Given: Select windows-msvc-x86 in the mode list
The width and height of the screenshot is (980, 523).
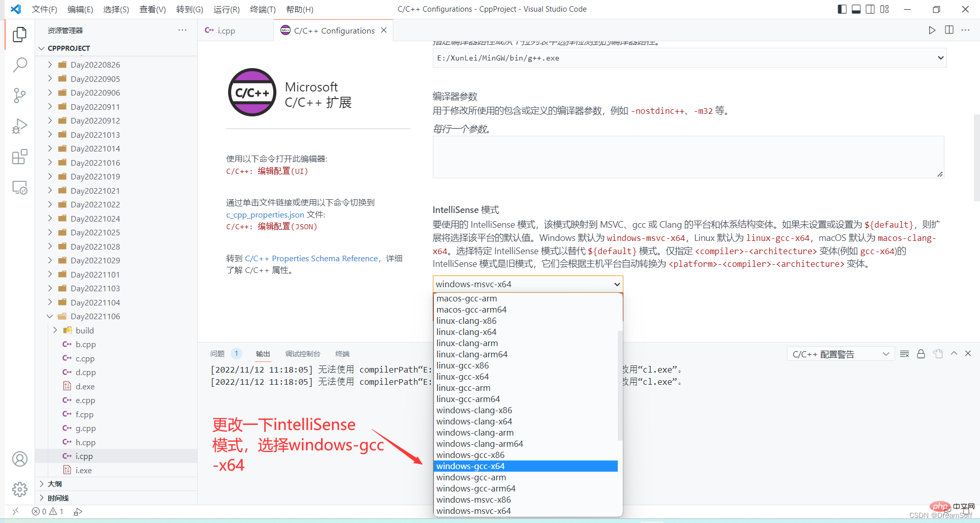Looking at the screenshot, I should [x=526, y=500].
